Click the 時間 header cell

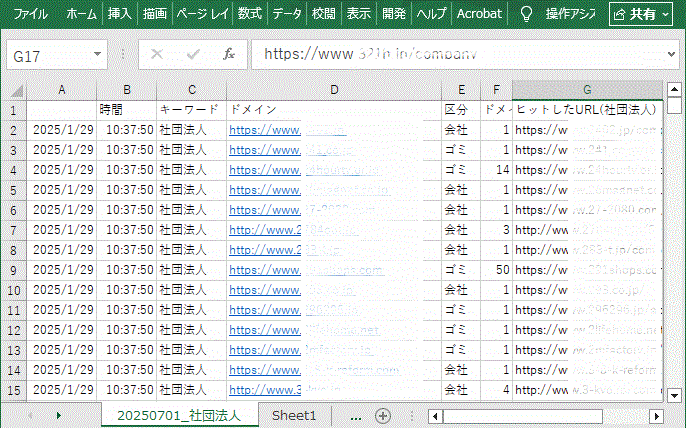[127, 110]
